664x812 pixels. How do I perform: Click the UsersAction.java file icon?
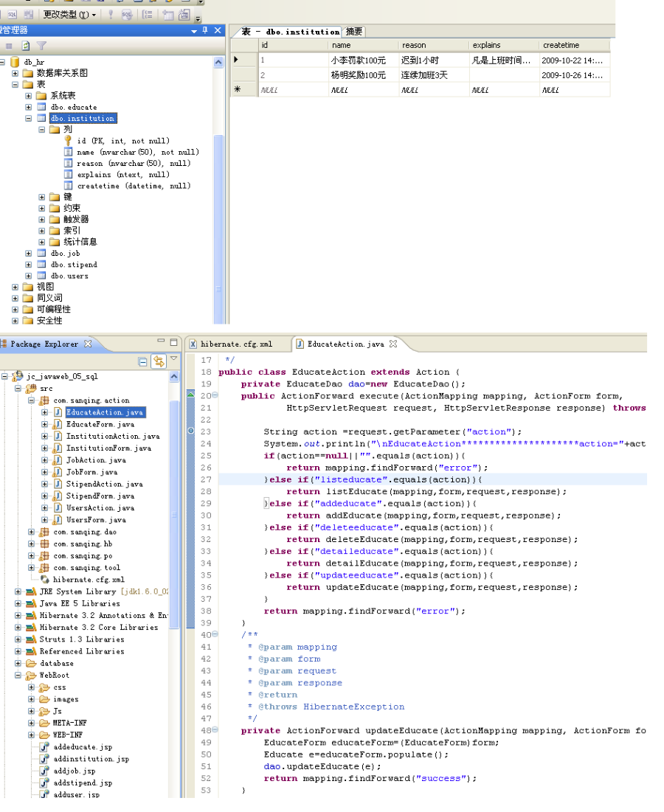(x=58, y=508)
